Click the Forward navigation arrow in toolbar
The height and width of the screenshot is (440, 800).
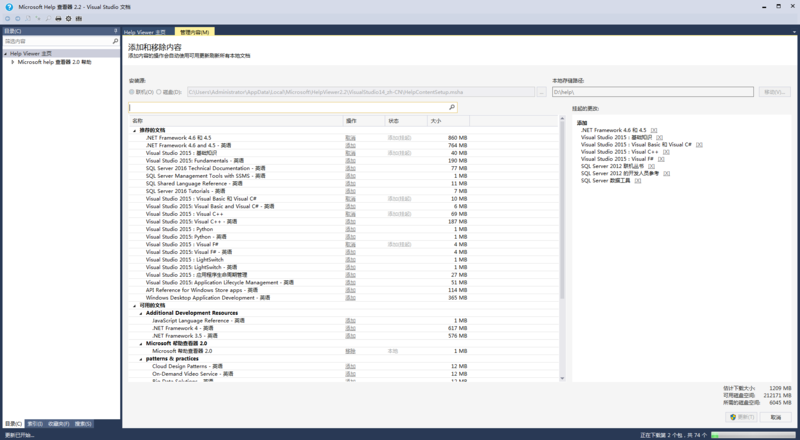pyautogui.click(x=18, y=18)
